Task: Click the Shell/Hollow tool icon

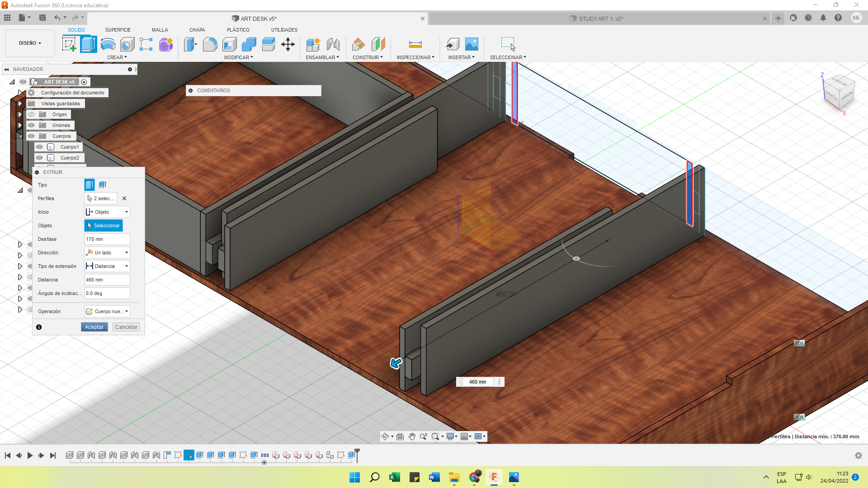Action: pos(229,44)
